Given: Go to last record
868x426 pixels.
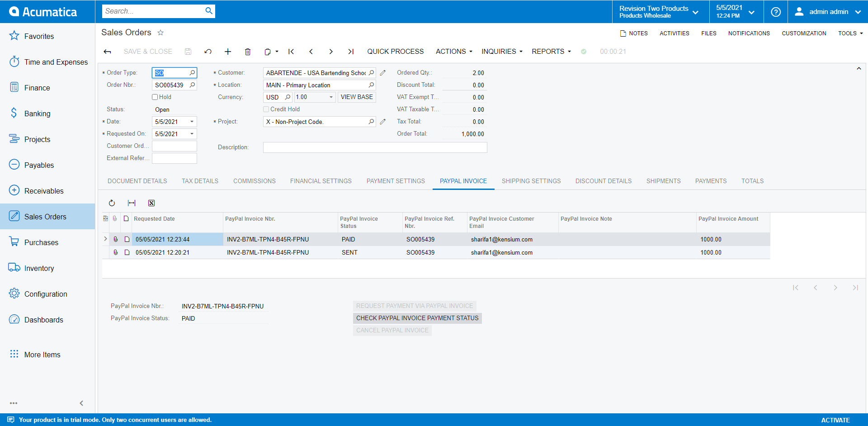Looking at the screenshot, I should (x=351, y=52).
